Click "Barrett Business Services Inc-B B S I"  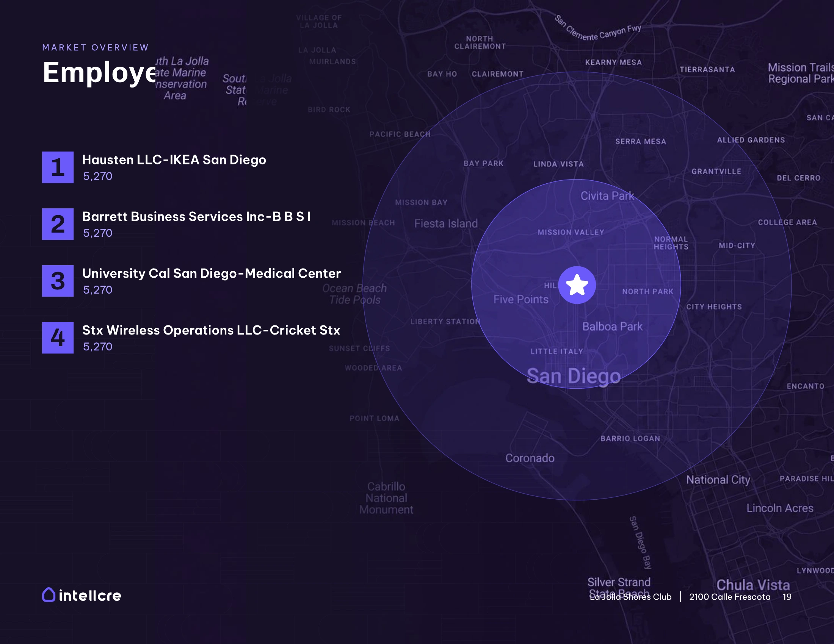197,217
